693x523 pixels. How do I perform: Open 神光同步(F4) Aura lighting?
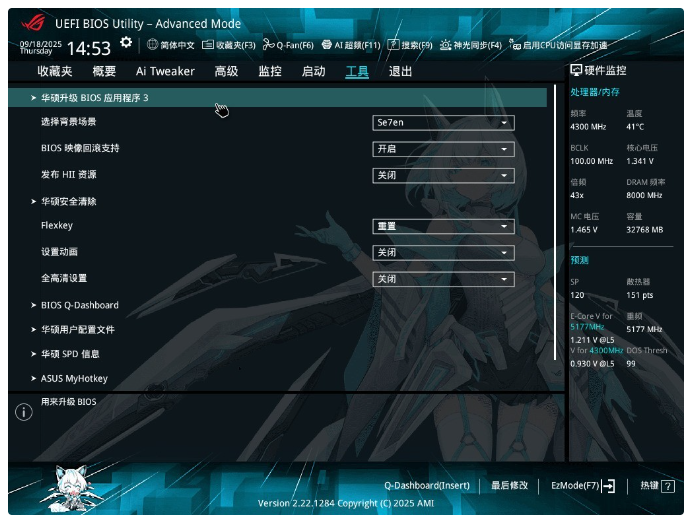[x=471, y=45]
